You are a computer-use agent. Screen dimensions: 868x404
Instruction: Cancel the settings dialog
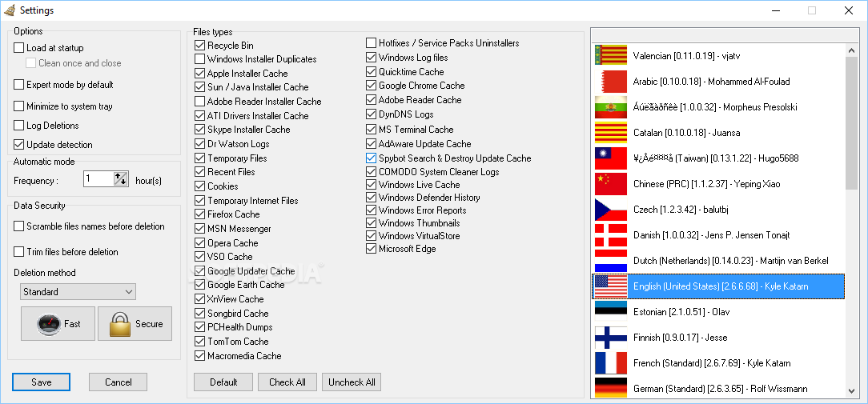coord(119,382)
